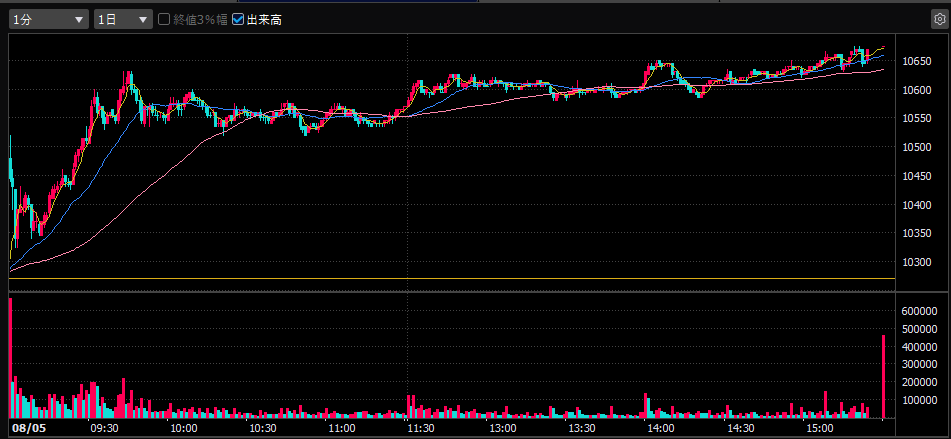Image resolution: width=951 pixels, height=439 pixels.
Task: Click the 200000 volume axis label
Action: (919, 382)
